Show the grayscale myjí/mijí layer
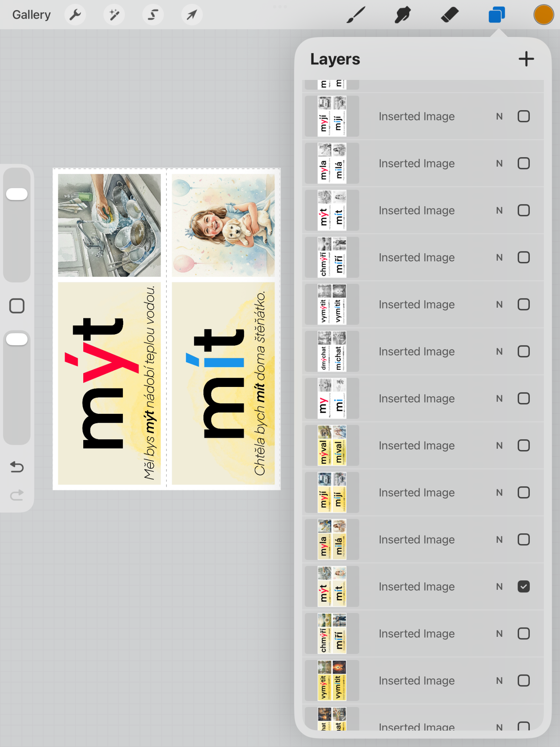Viewport: 560px width, 747px height. [523, 116]
